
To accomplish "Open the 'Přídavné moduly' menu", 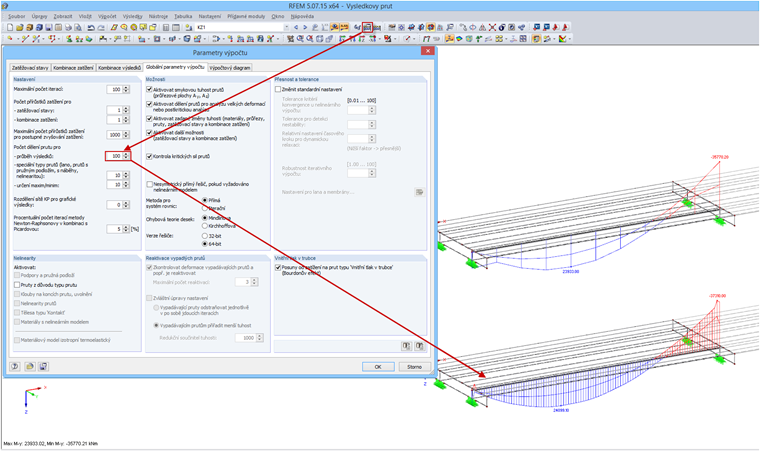I will 246,16.
